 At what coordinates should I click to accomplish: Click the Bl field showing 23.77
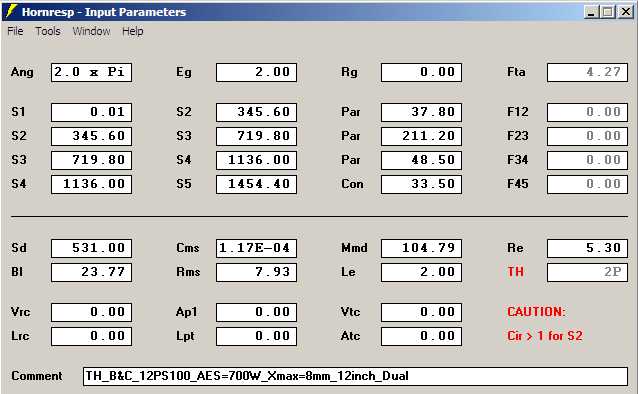(92, 272)
